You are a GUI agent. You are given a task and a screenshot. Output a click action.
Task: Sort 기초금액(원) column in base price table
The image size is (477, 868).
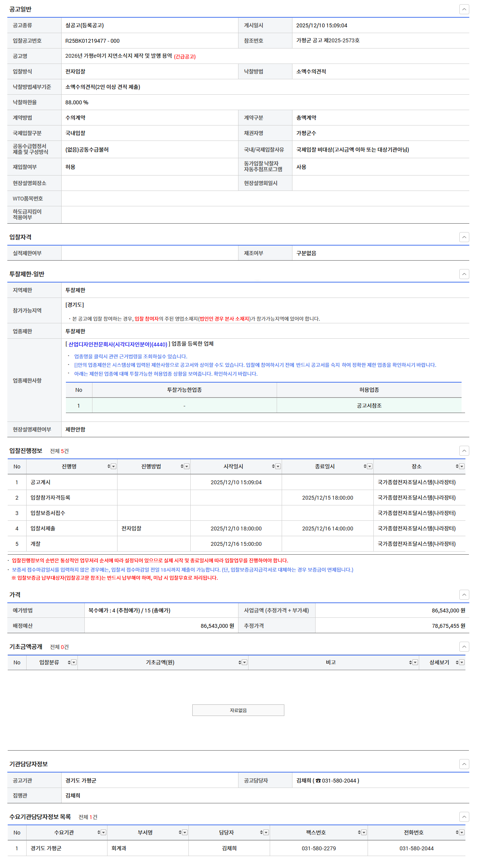240,662
